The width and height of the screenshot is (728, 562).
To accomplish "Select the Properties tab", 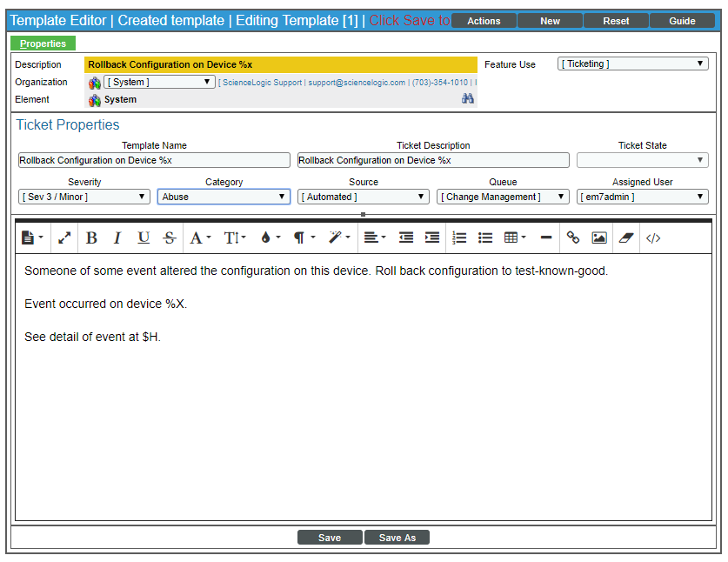I will (43, 43).
